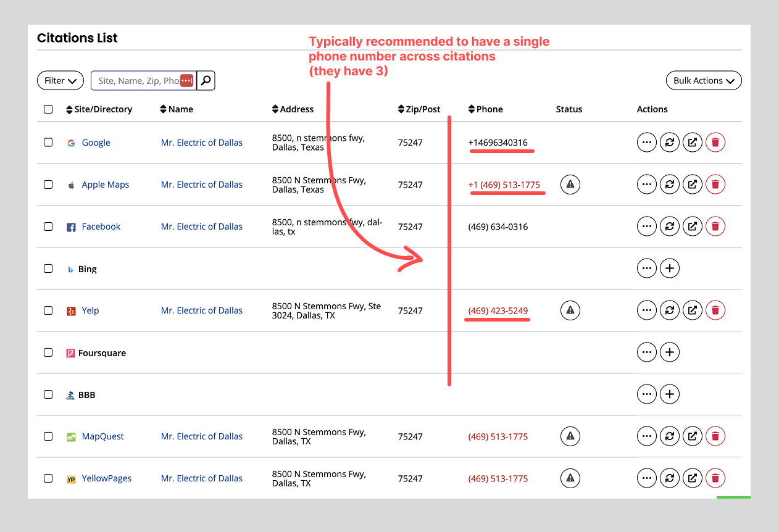Refresh the MapQuest citation
The image size is (779, 532).
tap(670, 436)
